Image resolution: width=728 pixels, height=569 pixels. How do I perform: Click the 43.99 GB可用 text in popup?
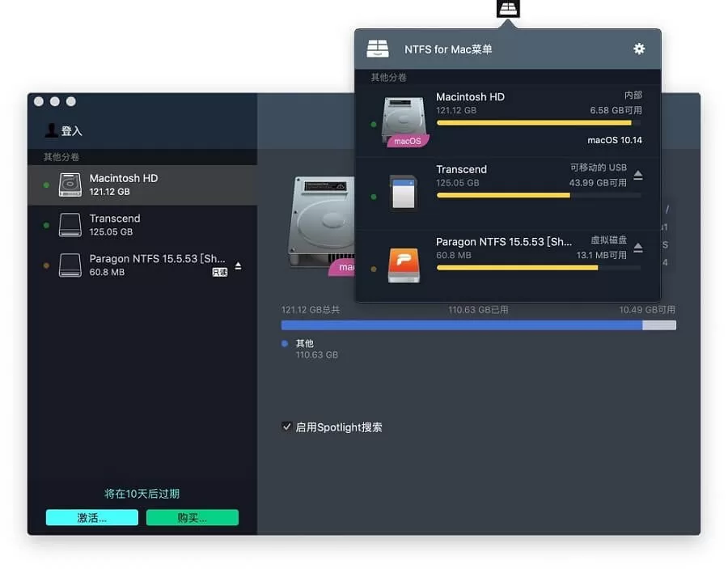pos(598,183)
